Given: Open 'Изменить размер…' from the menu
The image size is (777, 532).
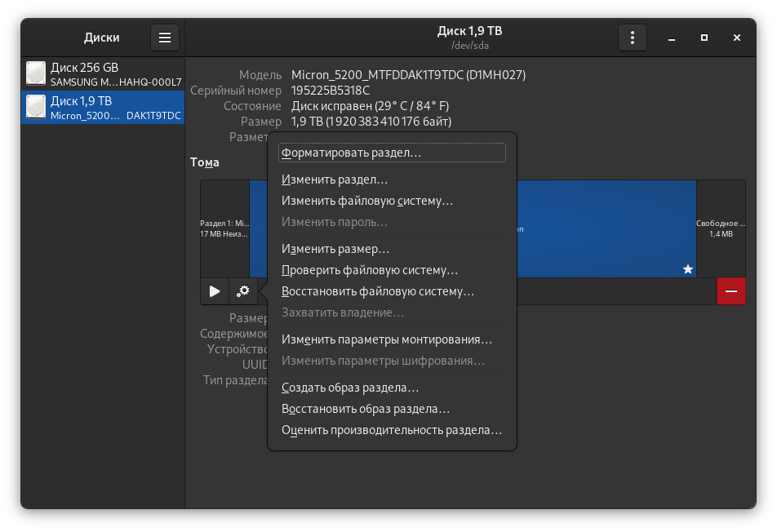Looking at the screenshot, I should [335, 249].
